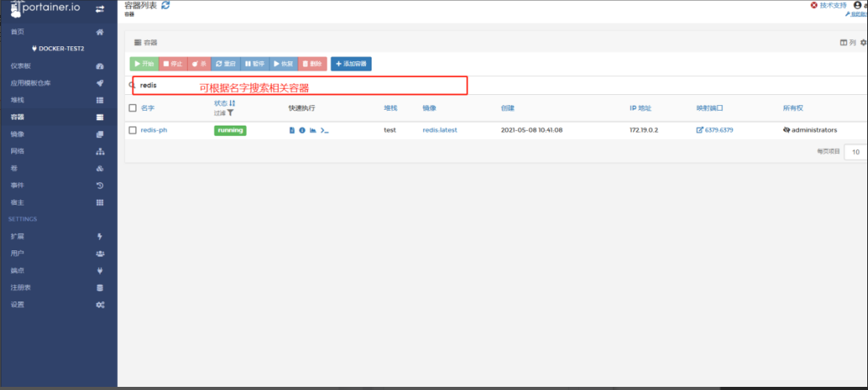Image resolution: width=868 pixels, height=390 pixels.
Task: Click the DOCKER-TEST2 endpoint label
Action: pyautogui.click(x=59, y=49)
